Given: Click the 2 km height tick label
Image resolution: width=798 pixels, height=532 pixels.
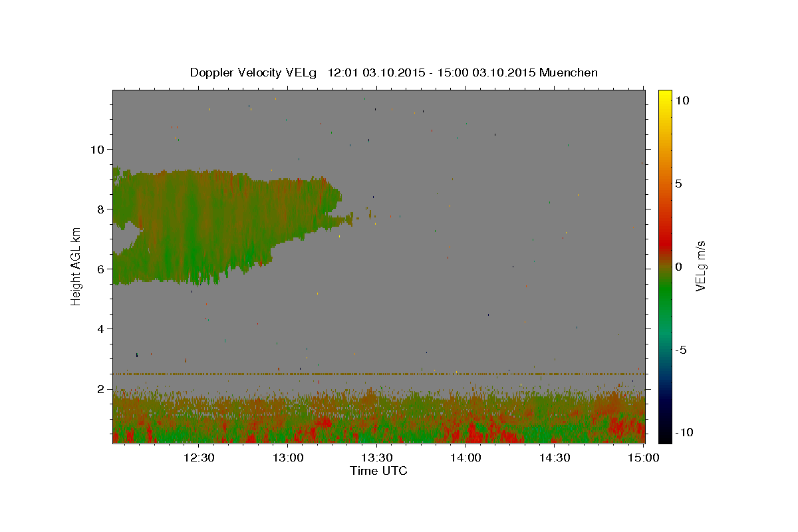Looking at the screenshot, I should [102, 388].
